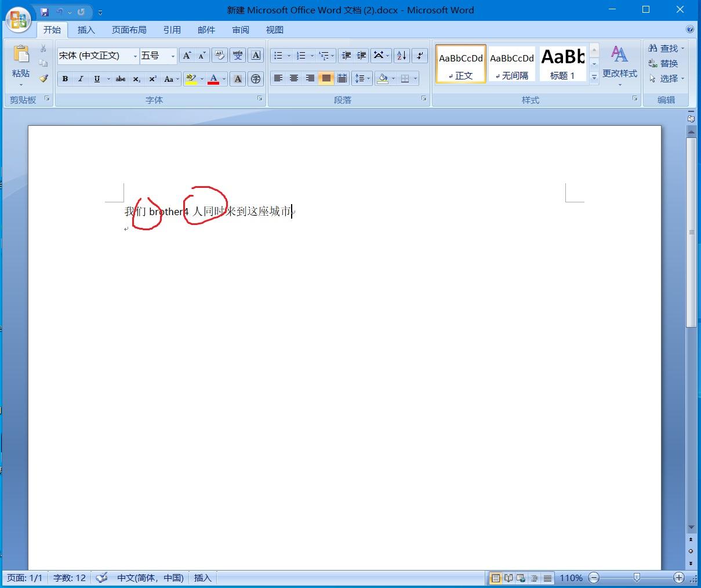Apply yellow text highlight color
Image resolution: width=701 pixels, height=588 pixels.
pyautogui.click(x=191, y=79)
